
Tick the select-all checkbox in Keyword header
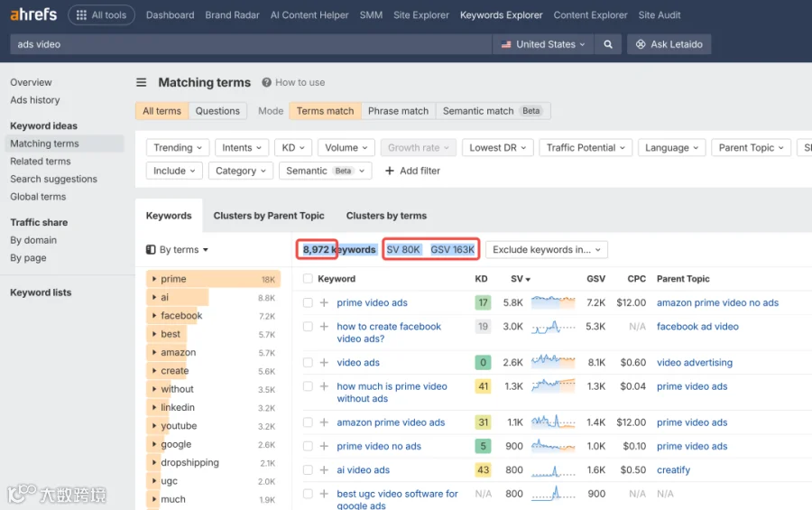coord(309,279)
